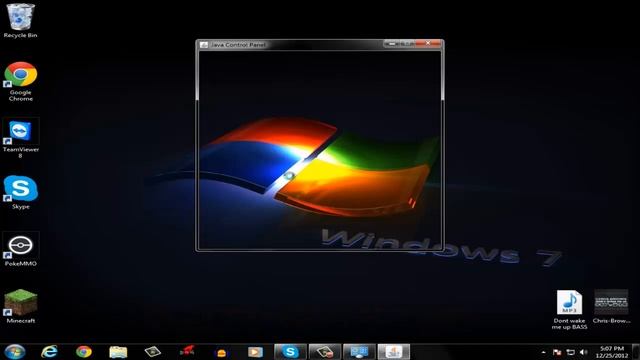Switch to Java Control Panel taskbar button
Viewport: 640px width, 360px height.
(x=393, y=351)
